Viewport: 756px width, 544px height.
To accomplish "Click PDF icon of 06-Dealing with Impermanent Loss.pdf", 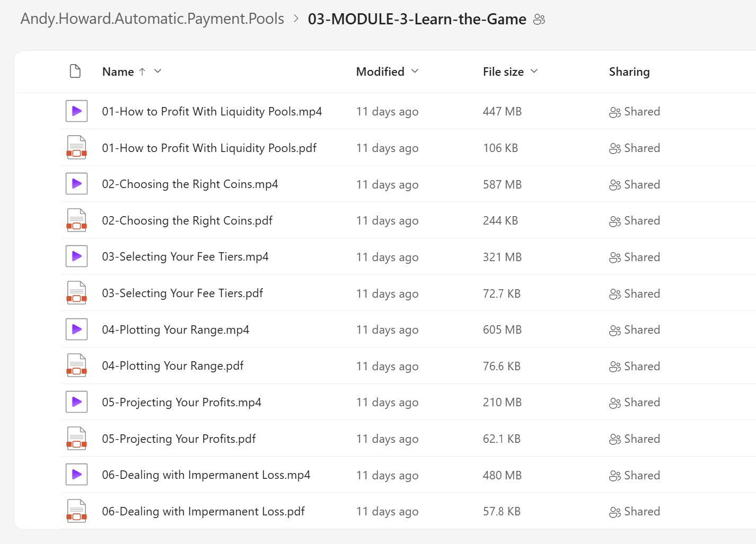I will click(76, 511).
